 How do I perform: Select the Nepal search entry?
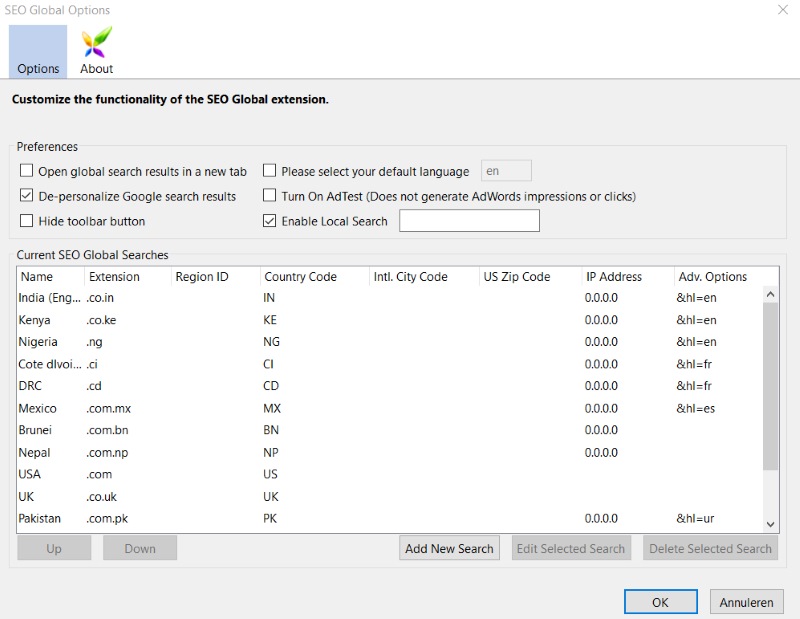click(x=390, y=453)
